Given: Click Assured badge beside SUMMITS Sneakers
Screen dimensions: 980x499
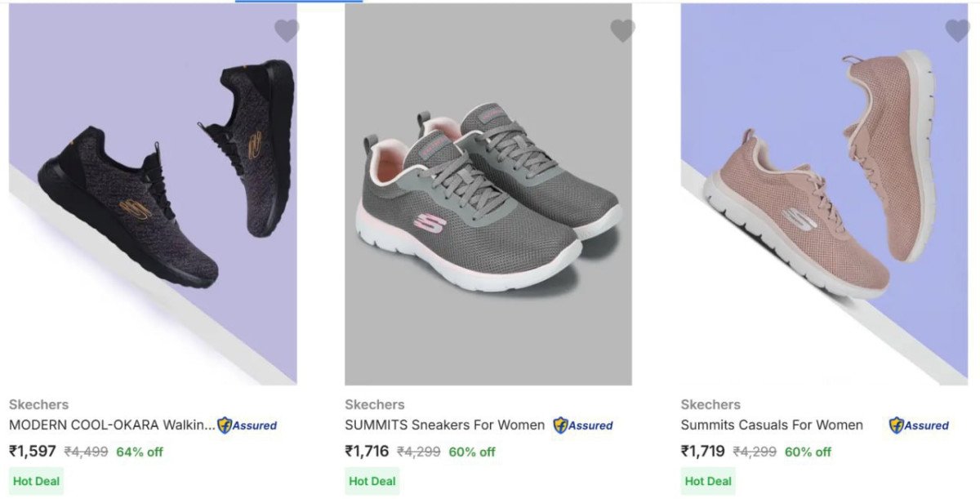Looking at the screenshot, I should click(x=583, y=425).
